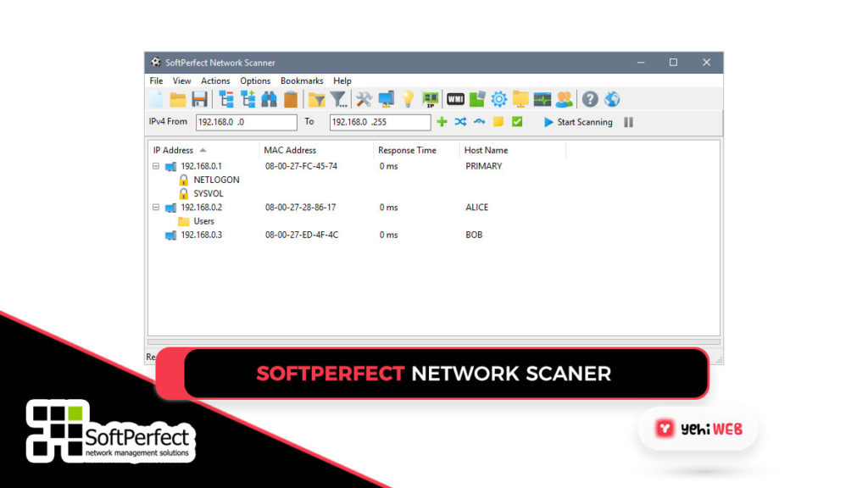Viewport: 868px width, 488px height.
Task: Collapse the 192.168.0.1 tree node
Action: point(156,166)
